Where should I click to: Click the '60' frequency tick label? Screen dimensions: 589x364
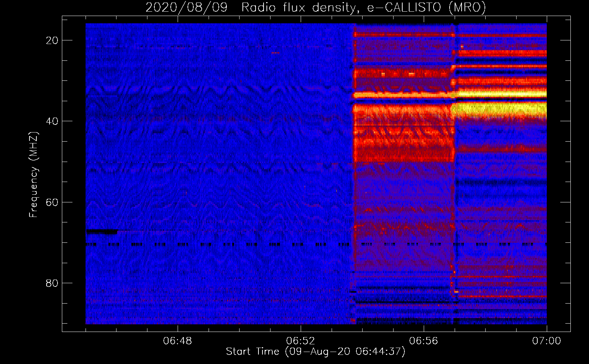tap(52, 202)
